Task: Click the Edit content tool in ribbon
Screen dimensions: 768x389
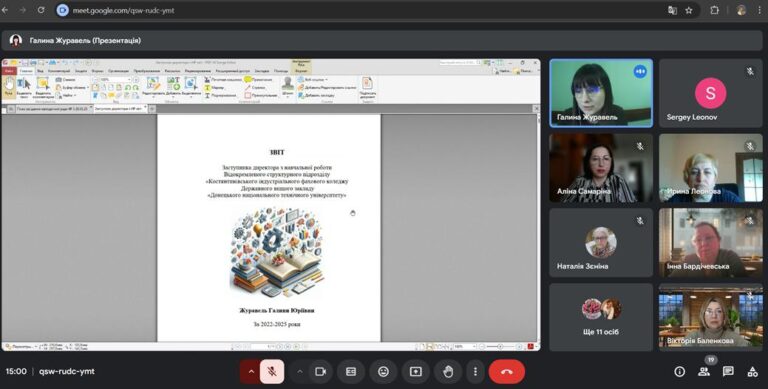Action: (153, 86)
